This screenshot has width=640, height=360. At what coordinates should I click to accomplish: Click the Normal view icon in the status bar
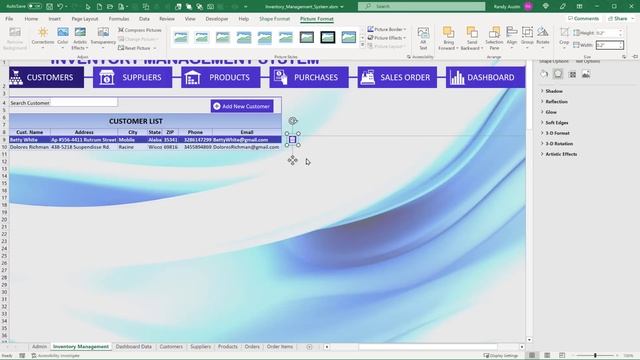532,356
